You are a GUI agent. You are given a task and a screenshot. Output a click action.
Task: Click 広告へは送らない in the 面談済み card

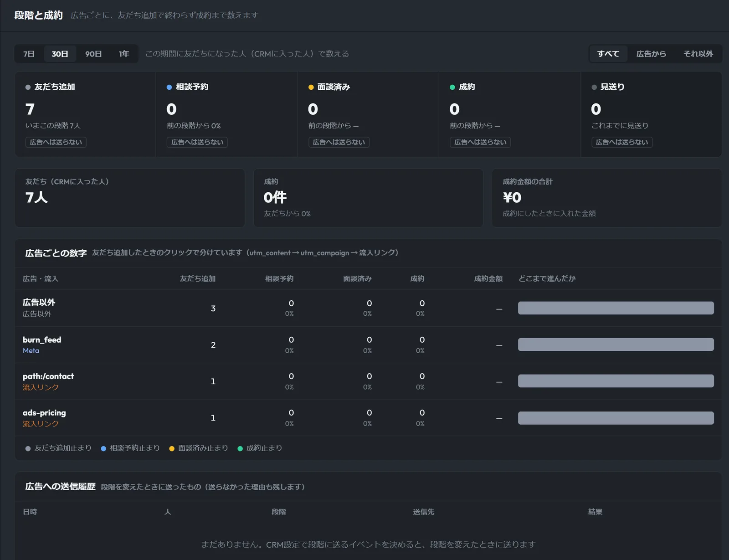tap(339, 142)
